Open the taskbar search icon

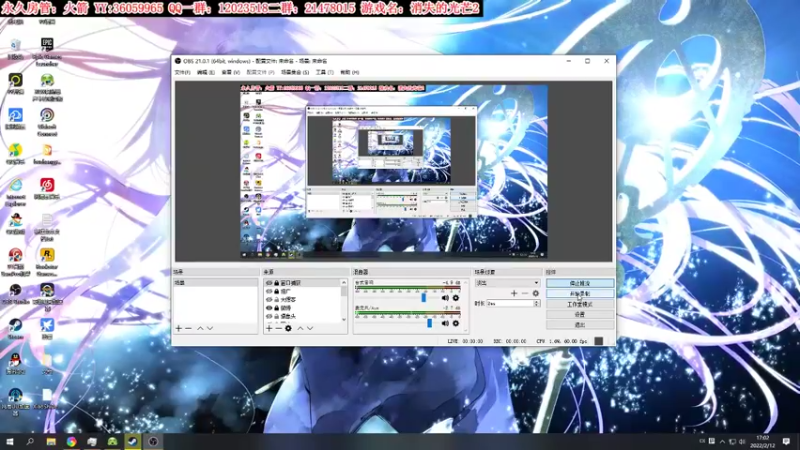click(x=30, y=441)
